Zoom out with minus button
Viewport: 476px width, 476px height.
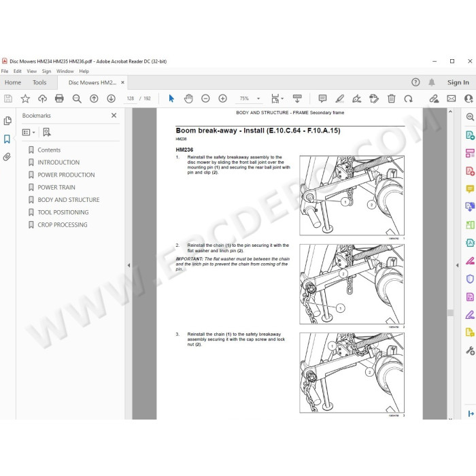pyautogui.click(x=205, y=99)
